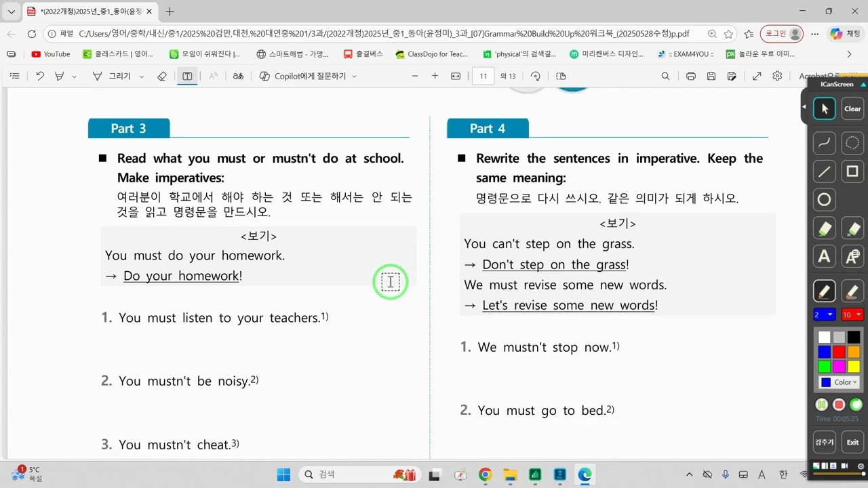
Task: Pick the black color swatch
Action: coord(854,337)
